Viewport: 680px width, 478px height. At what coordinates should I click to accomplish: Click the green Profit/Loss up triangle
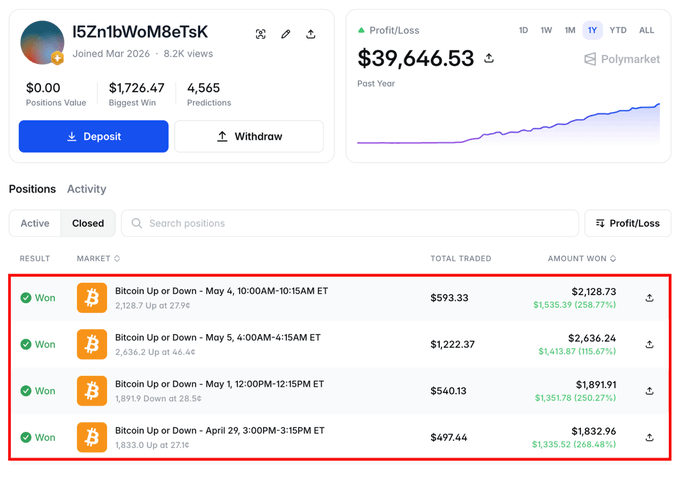click(361, 30)
